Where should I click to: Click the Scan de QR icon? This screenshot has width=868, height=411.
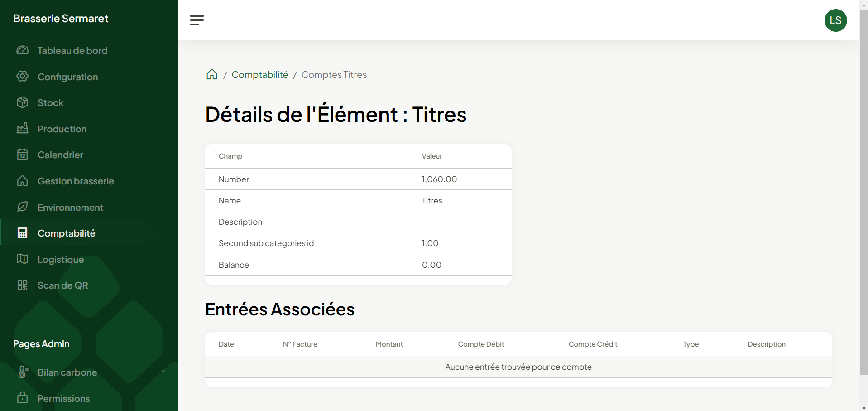tap(23, 285)
